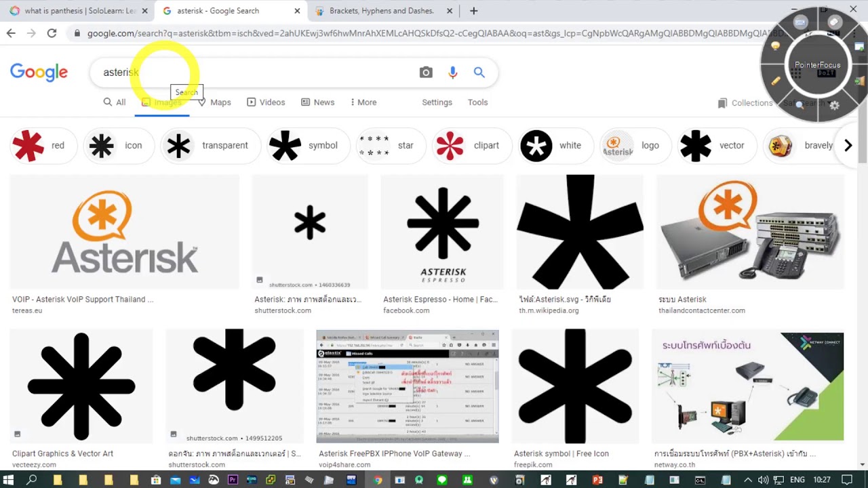Open Collections
The width and height of the screenshot is (868, 488).
745,103
